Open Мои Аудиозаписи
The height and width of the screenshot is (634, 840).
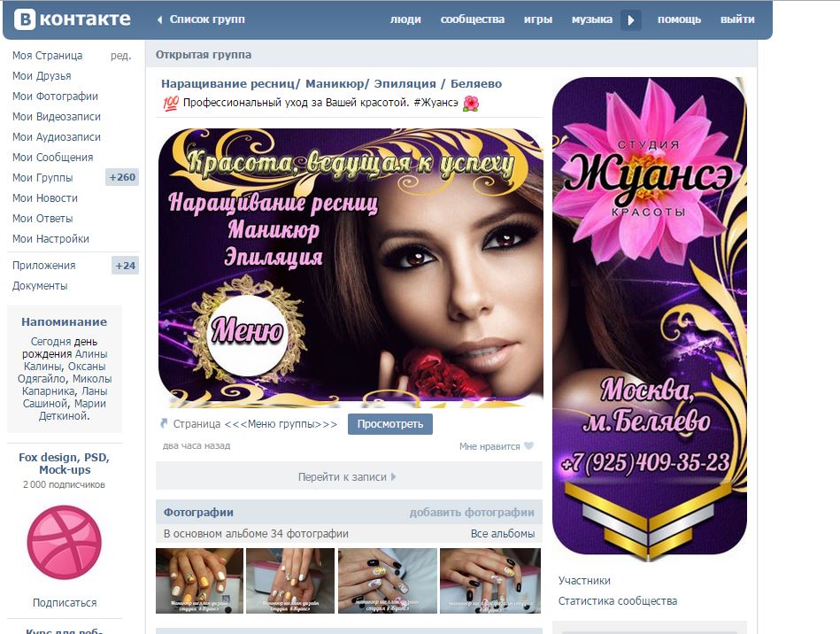(x=57, y=136)
